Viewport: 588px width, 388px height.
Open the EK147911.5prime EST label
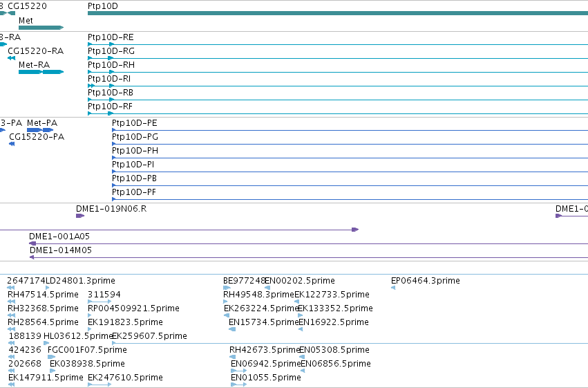pyautogui.click(x=46, y=378)
